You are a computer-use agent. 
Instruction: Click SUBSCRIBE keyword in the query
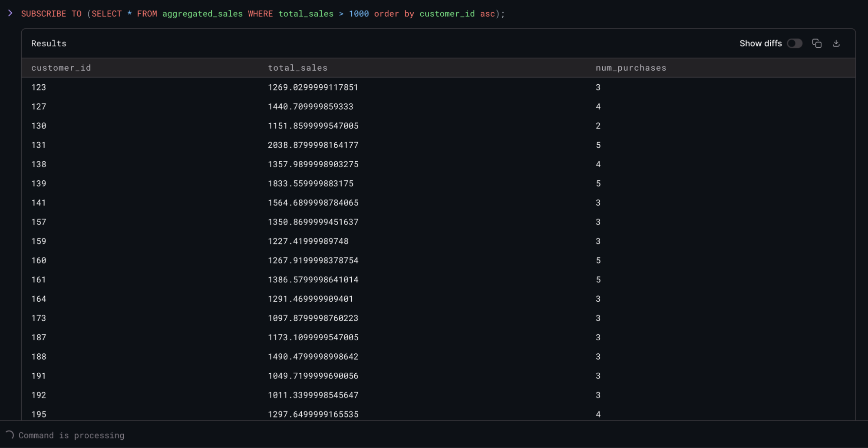point(43,14)
